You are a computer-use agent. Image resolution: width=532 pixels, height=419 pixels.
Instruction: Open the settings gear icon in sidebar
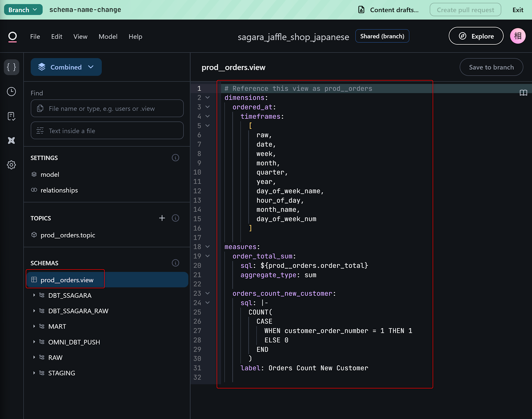coord(11,165)
